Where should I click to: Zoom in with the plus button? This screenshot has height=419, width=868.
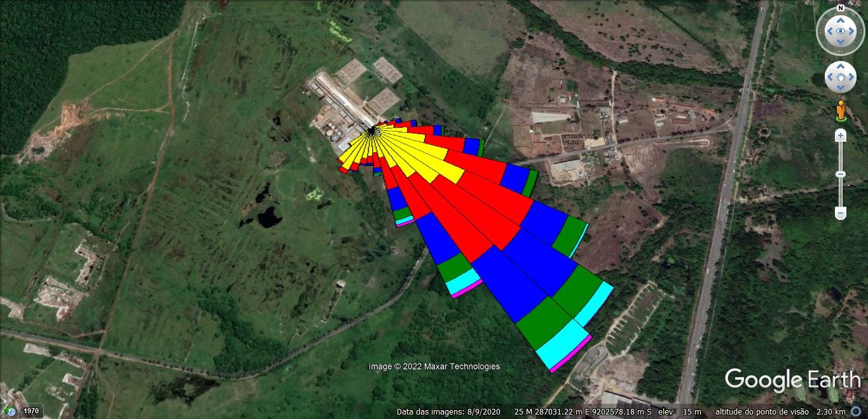tap(841, 135)
